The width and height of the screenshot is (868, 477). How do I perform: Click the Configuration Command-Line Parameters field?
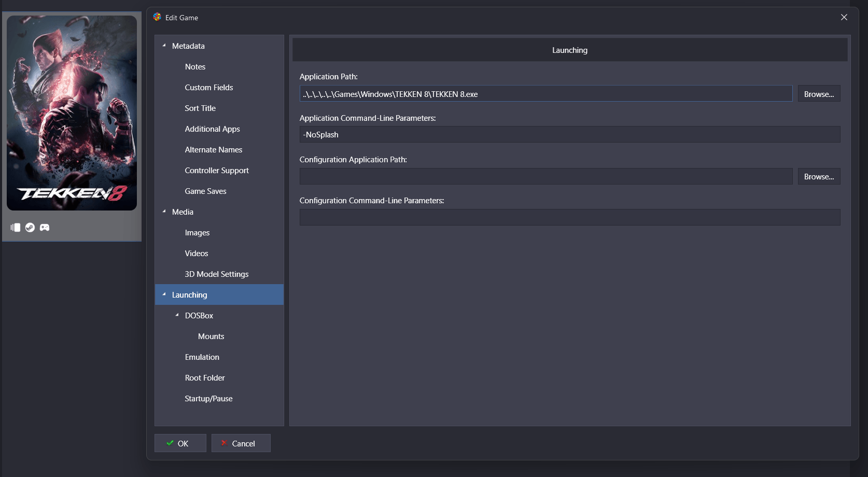[x=570, y=217]
